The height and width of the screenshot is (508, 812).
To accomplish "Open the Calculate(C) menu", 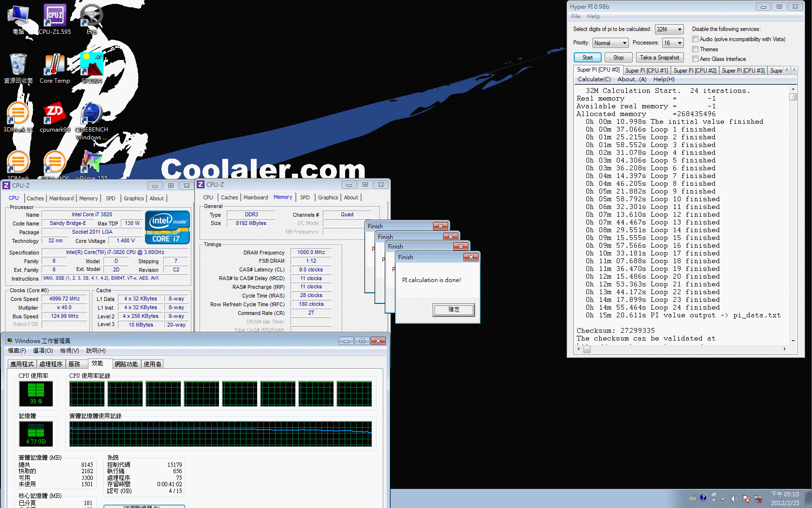I will (594, 79).
